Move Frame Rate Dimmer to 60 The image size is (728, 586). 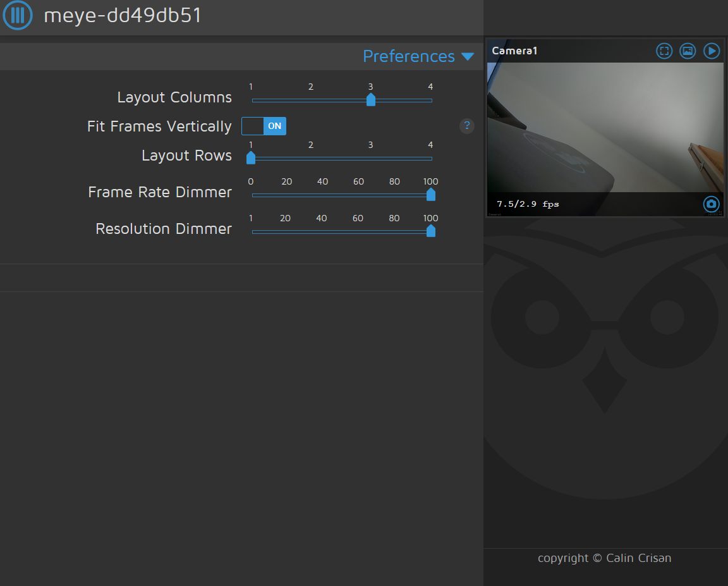(358, 195)
